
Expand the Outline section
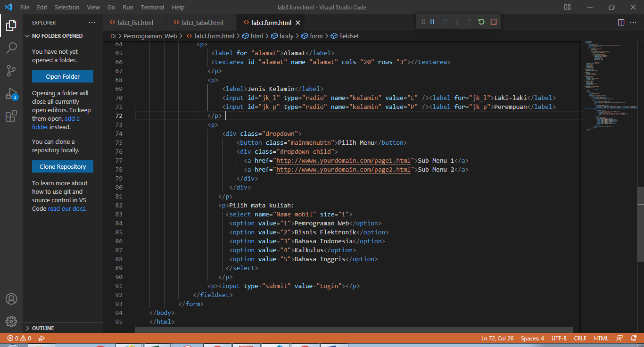click(62, 328)
